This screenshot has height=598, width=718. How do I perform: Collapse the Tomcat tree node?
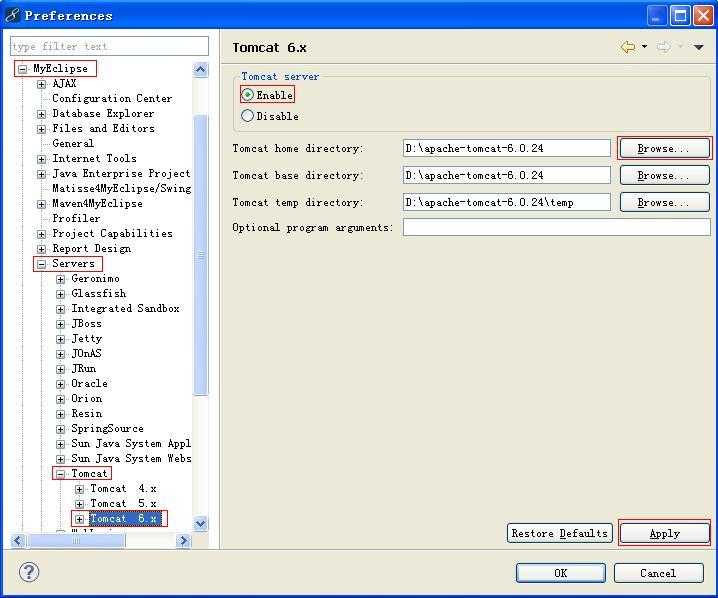[x=60, y=474]
